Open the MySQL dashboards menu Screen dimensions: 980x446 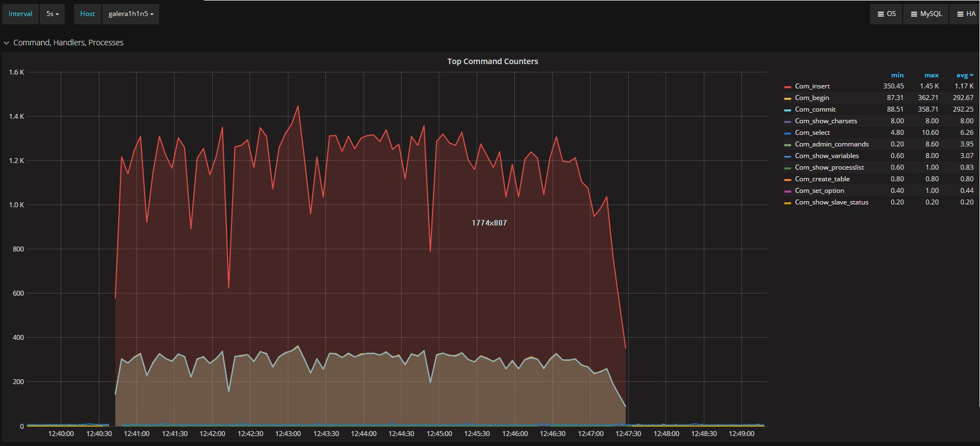point(926,14)
